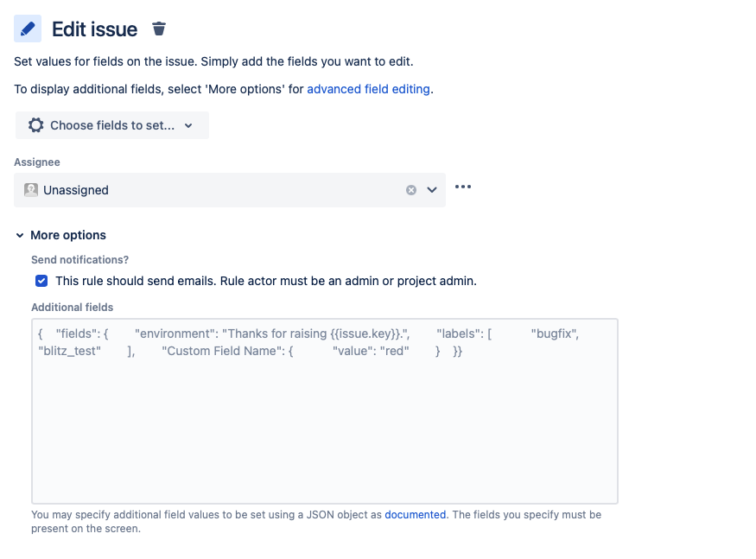Open the Assignee dropdown chevron
The width and height of the screenshot is (756, 559).
tap(432, 190)
